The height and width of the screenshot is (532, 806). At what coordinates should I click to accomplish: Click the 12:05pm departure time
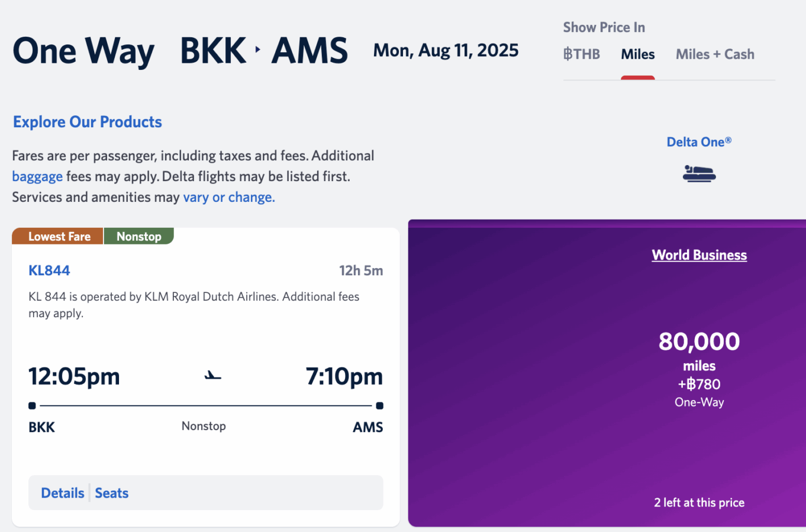point(74,376)
